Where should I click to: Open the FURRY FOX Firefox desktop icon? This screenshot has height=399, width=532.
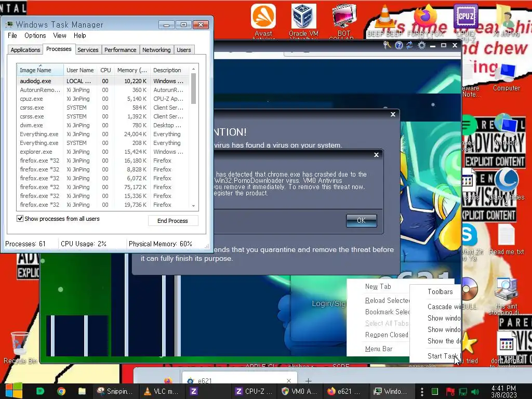click(425, 20)
